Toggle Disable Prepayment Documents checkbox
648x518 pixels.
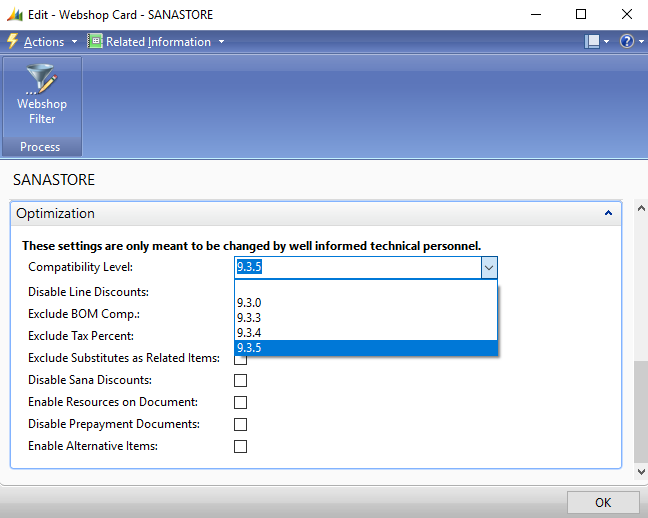[241, 424]
